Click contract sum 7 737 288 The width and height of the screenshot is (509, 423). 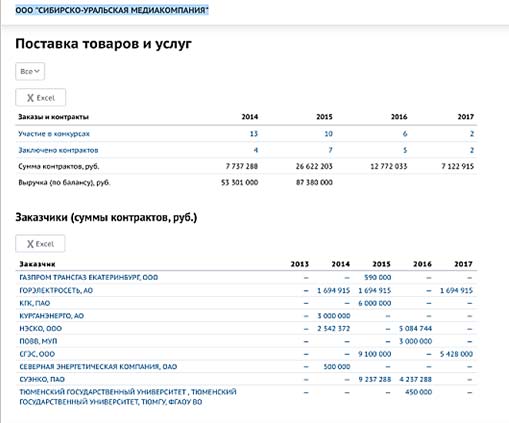coord(242,166)
